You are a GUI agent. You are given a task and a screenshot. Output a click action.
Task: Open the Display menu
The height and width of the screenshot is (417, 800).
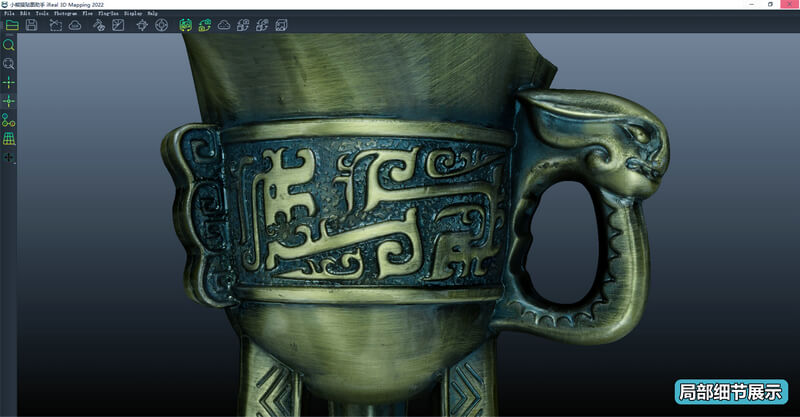[x=133, y=14]
